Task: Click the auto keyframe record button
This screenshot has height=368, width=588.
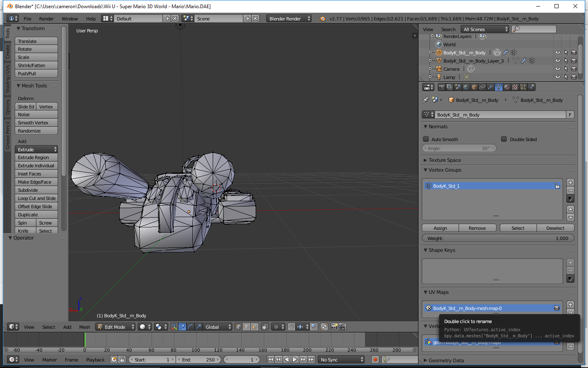Action: (375, 359)
